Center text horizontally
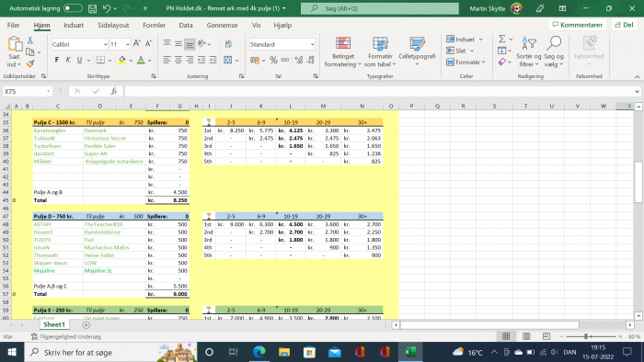This screenshot has height=362, width=644. tap(178, 61)
